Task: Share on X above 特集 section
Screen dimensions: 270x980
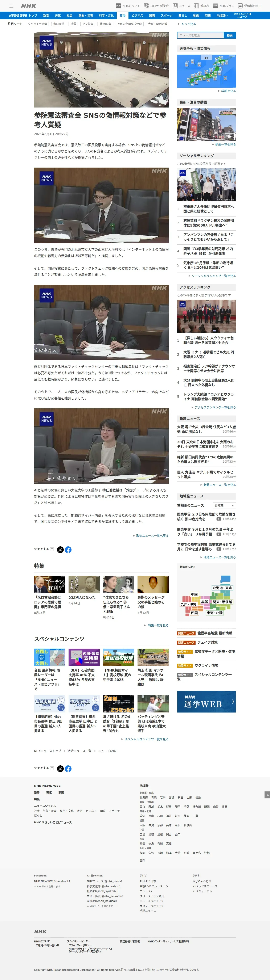Action: (x=60, y=549)
